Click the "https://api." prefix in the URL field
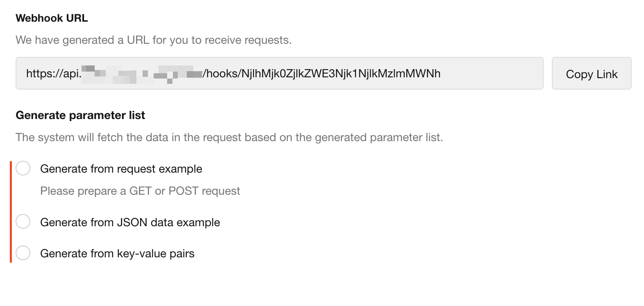Image resolution: width=644 pixels, height=306 pixels. pyautogui.click(x=54, y=74)
